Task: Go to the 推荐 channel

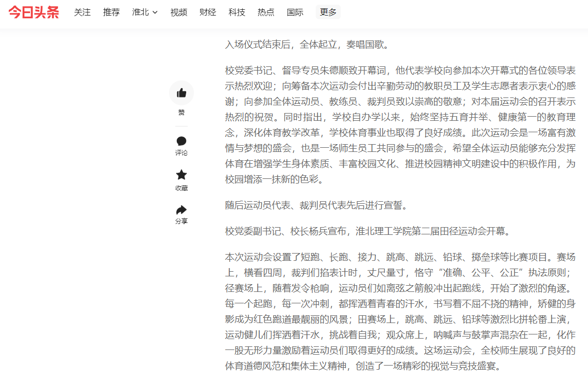Action: point(111,12)
